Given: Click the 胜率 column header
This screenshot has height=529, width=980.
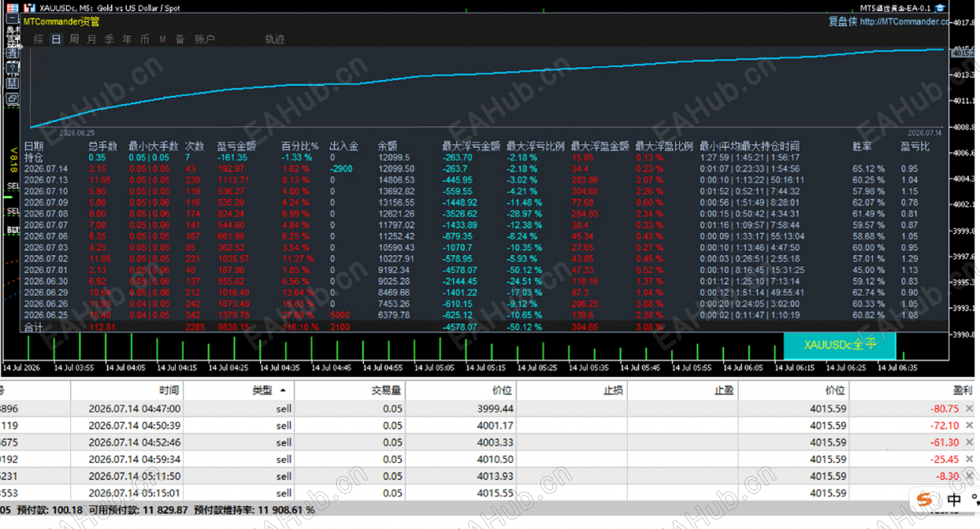Looking at the screenshot, I should pos(861,146).
